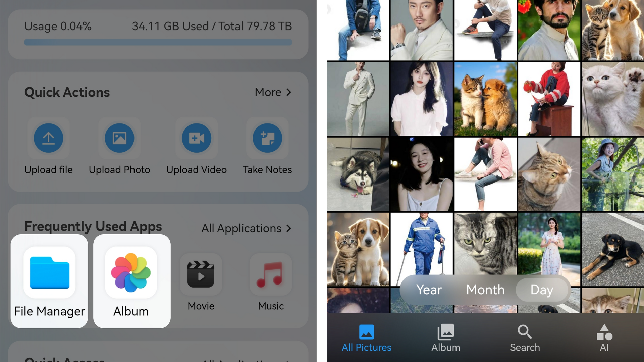Switch to the Album tab in bottom bar
The height and width of the screenshot is (362, 644).
(445, 338)
